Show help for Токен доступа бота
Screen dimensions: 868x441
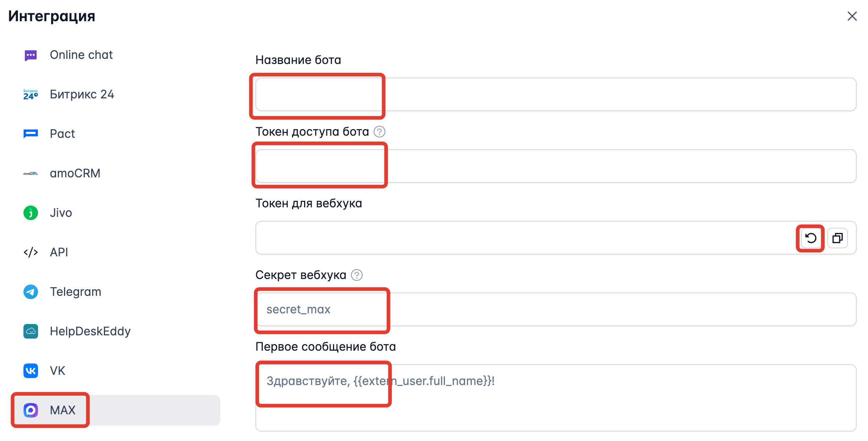pyautogui.click(x=379, y=132)
